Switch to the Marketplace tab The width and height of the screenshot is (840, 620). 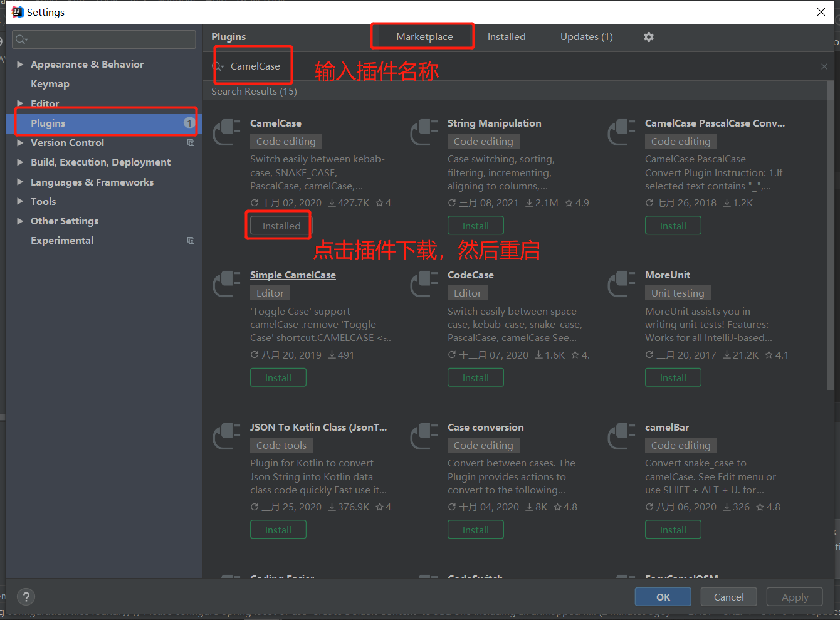[424, 37]
